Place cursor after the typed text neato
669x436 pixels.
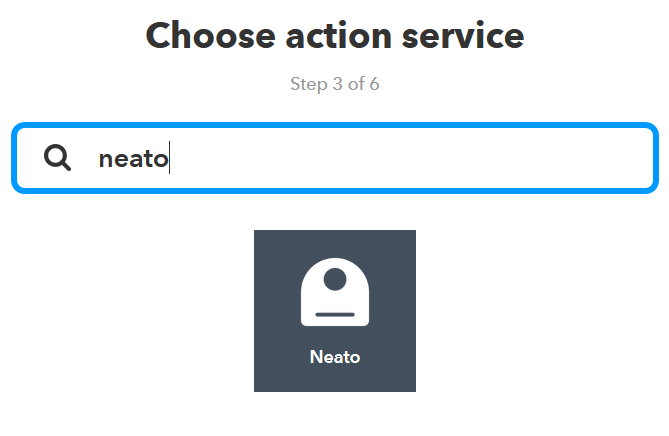(169, 158)
